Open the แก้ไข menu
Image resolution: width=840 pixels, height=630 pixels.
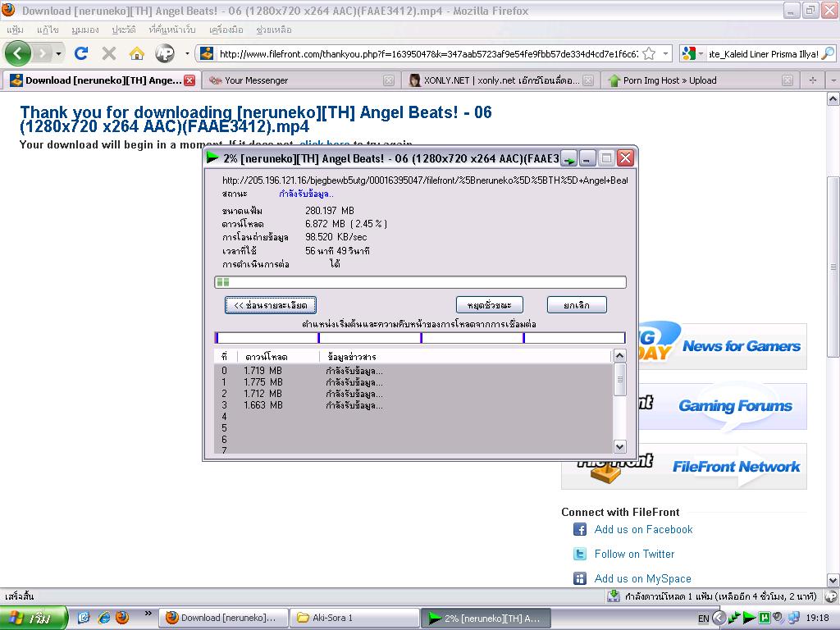(48, 30)
